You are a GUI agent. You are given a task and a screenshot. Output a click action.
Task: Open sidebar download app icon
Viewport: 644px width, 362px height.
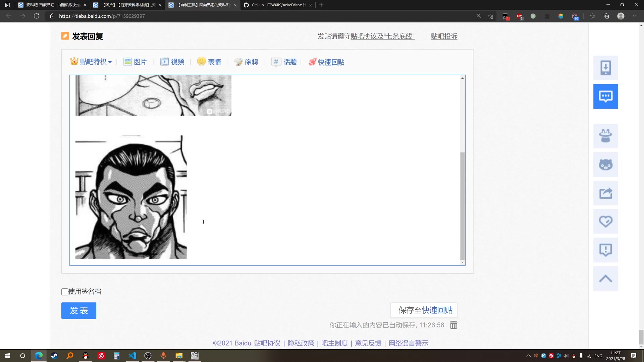click(606, 68)
